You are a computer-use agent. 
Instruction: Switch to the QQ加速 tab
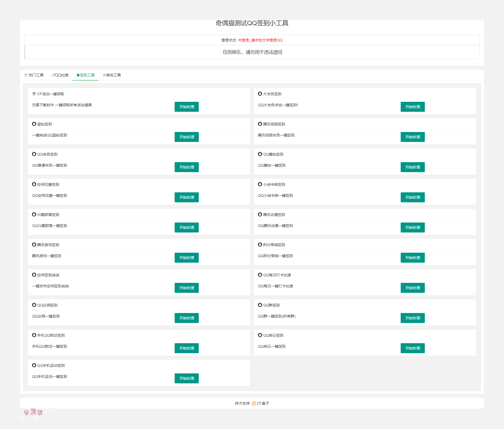(60, 75)
